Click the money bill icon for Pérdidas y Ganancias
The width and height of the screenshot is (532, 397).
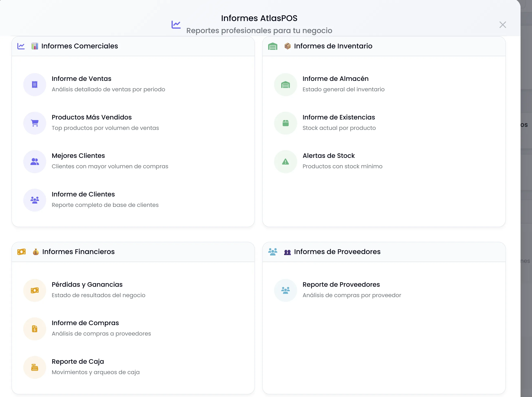pos(35,290)
